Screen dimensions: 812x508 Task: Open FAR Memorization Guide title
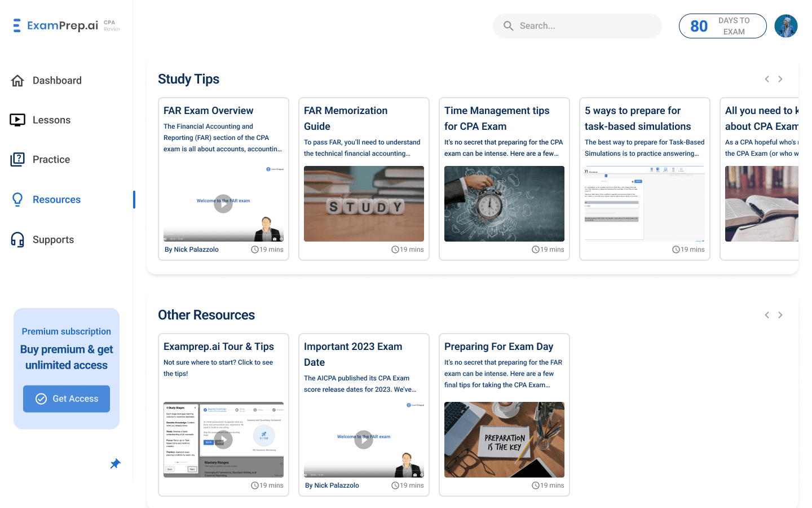[346, 119]
